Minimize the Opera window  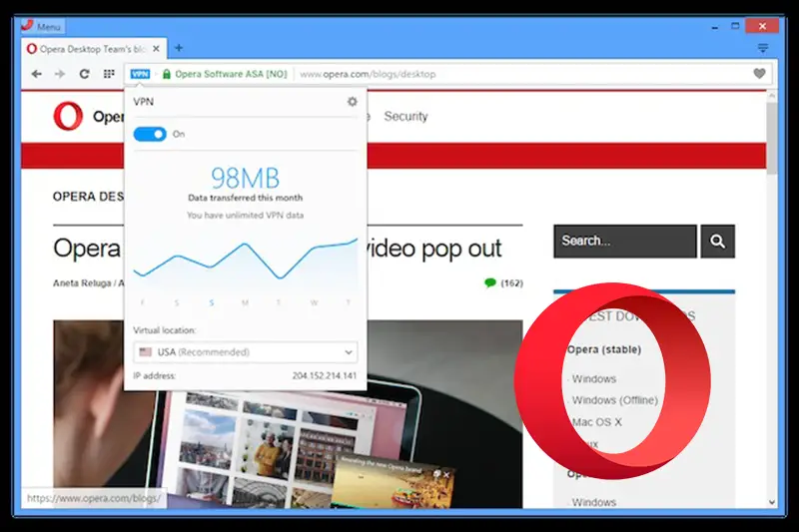(x=715, y=27)
